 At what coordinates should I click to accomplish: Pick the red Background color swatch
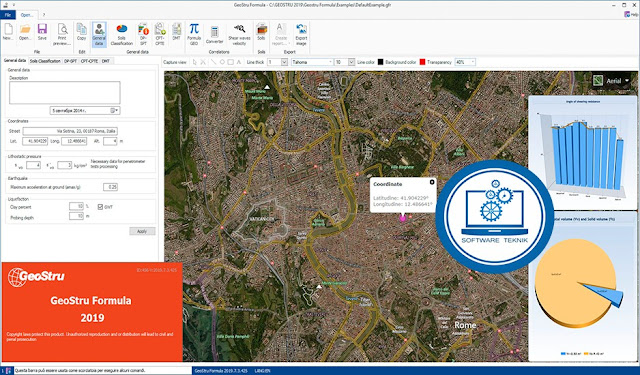pyautogui.click(x=422, y=62)
